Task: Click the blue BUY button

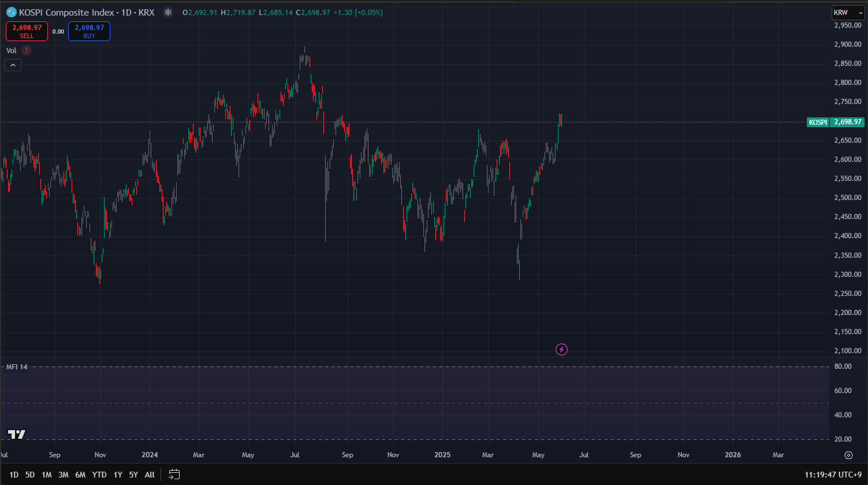Action: (89, 31)
